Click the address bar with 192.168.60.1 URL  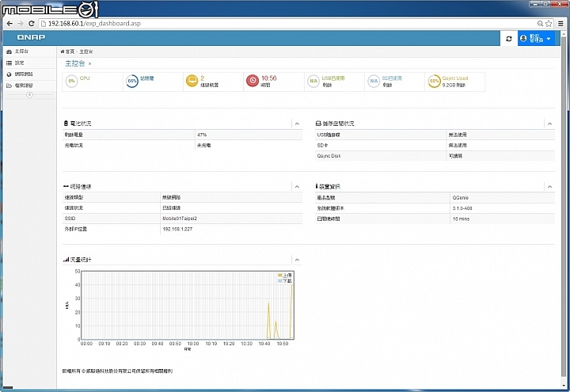pyautogui.click(x=287, y=24)
